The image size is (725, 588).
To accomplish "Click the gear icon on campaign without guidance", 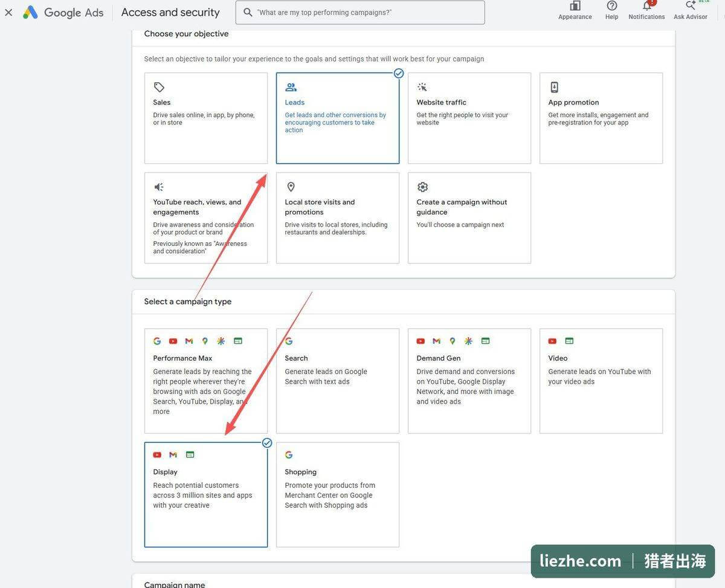I will pos(422,187).
